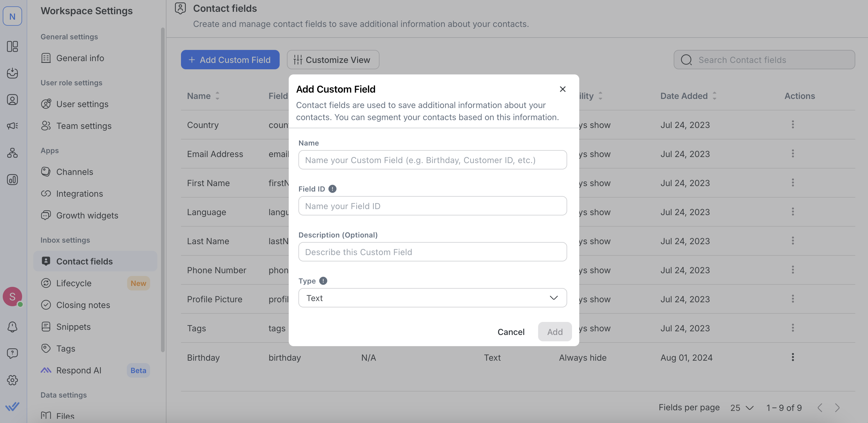Expand the Type dropdown showing Text
The image size is (868, 423).
click(432, 298)
